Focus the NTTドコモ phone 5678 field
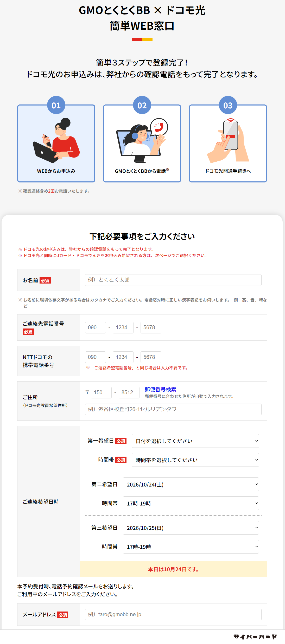Image resolution: width=285 pixels, height=644 pixels. point(151,357)
